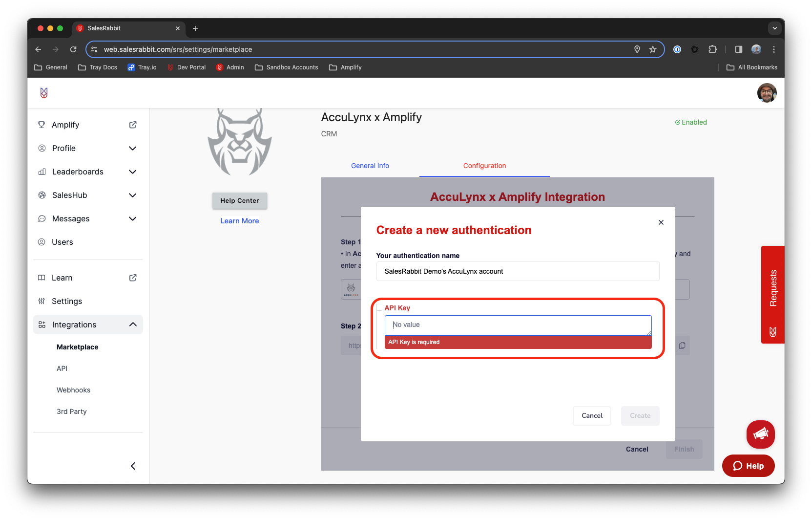The width and height of the screenshot is (812, 520).
Task: Click the Messages chat bubble icon
Action: point(42,218)
